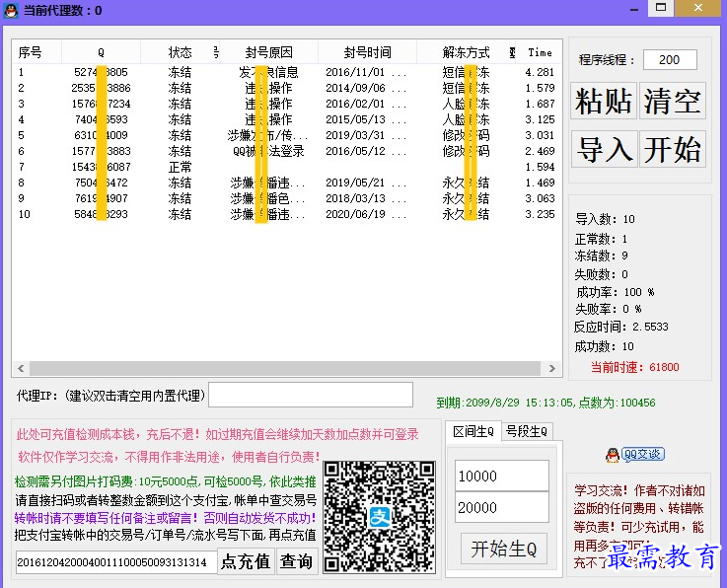The height and width of the screenshot is (588, 727).
Task: Edit the range start field 10000
Action: tap(502, 476)
